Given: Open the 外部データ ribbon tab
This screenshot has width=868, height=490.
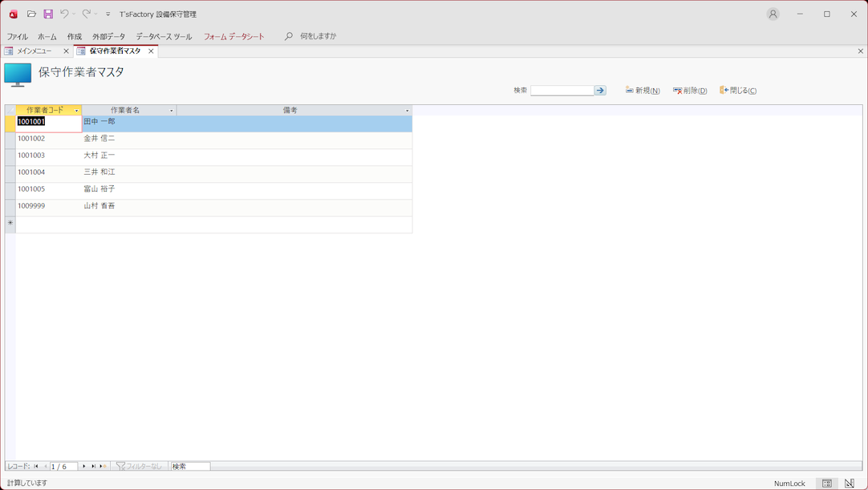Looking at the screenshot, I should 108,37.
